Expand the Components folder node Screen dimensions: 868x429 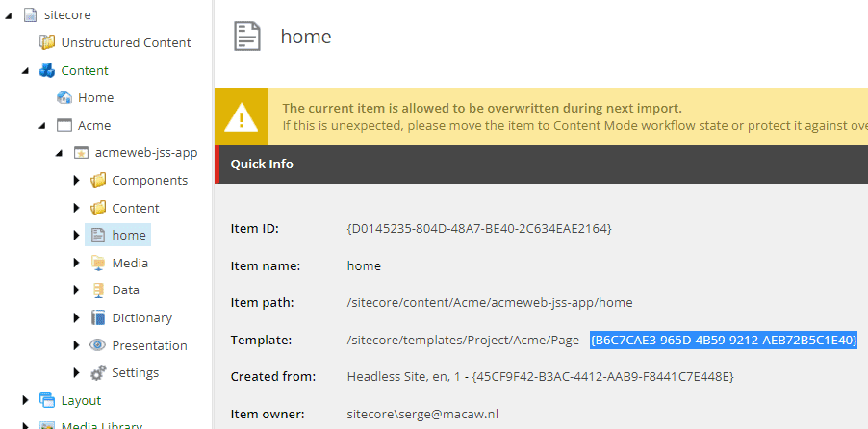pyautogui.click(x=77, y=180)
